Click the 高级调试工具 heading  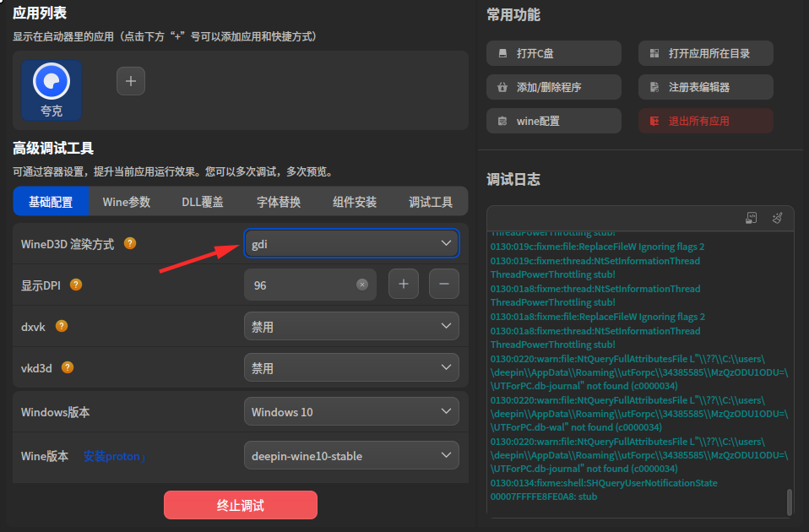click(x=53, y=148)
